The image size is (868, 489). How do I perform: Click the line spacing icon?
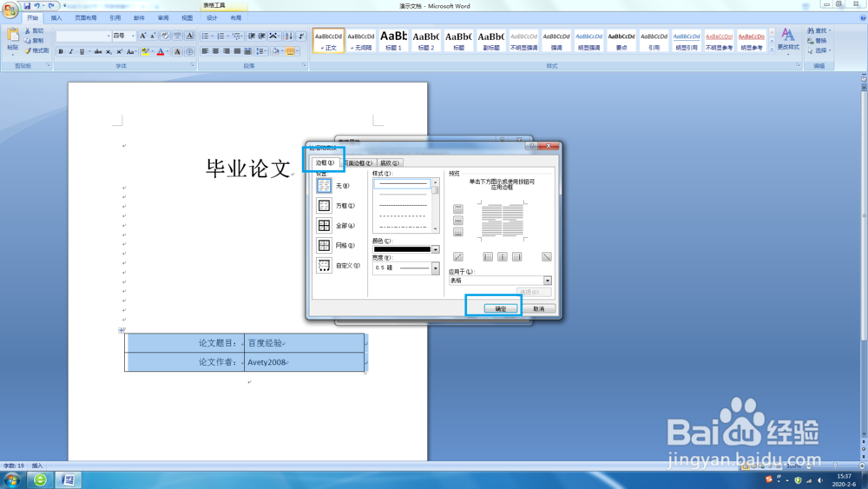tap(260, 51)
